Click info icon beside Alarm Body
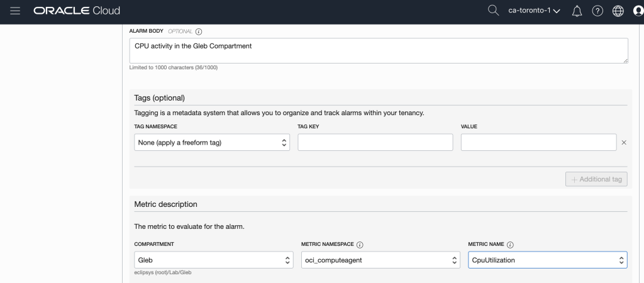This screenshot has height=283, width=644. [x=199, y=31]
